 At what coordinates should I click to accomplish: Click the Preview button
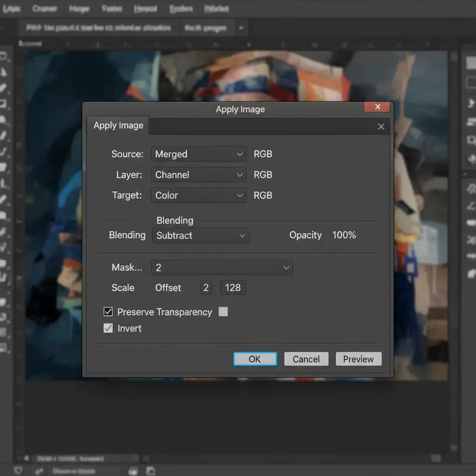click(x=358, y=359)
